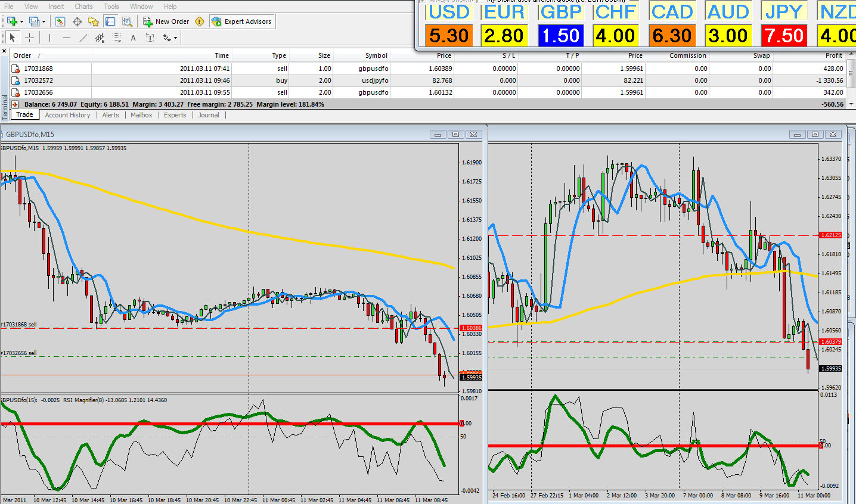Click the New Order button
This screenshot has height=504, width=856.
pos(166,21)
